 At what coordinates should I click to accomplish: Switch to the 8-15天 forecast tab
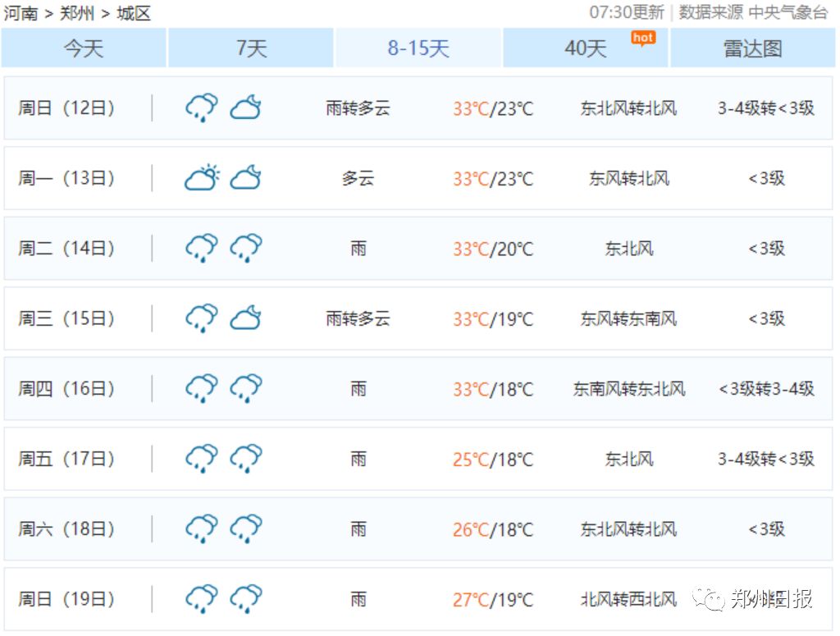click(x=418, y=49)
